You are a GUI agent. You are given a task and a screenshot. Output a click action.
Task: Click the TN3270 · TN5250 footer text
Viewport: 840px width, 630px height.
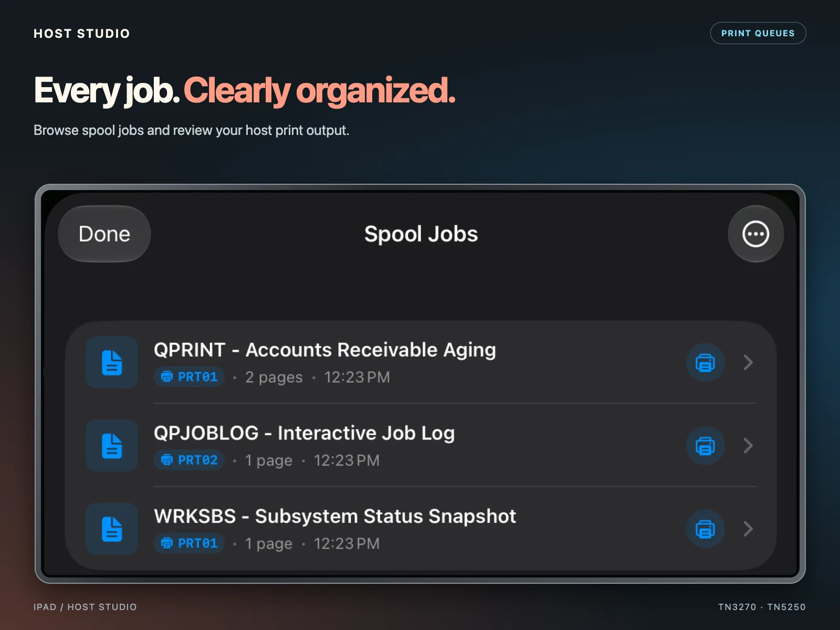pyautogui.click(x=762, y=607)
